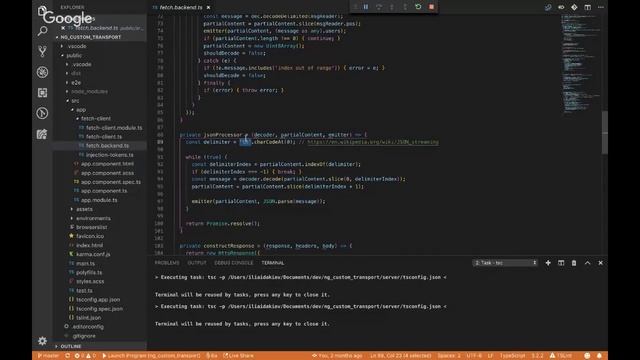Switch to the DEBUG CONSOLE tab

[x=233, y=263]
